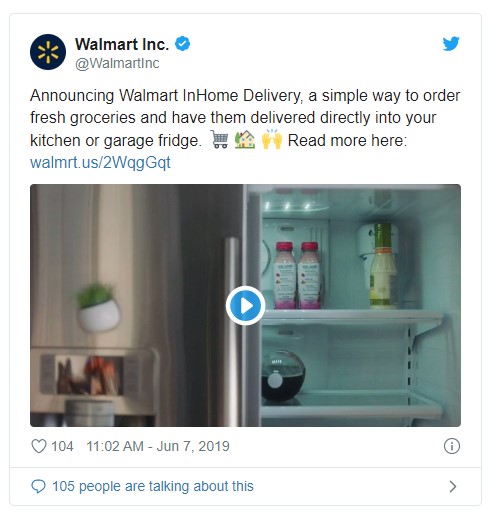Open '105 people are talking about this'
491x515 pixels.
[x=153, y=486]
